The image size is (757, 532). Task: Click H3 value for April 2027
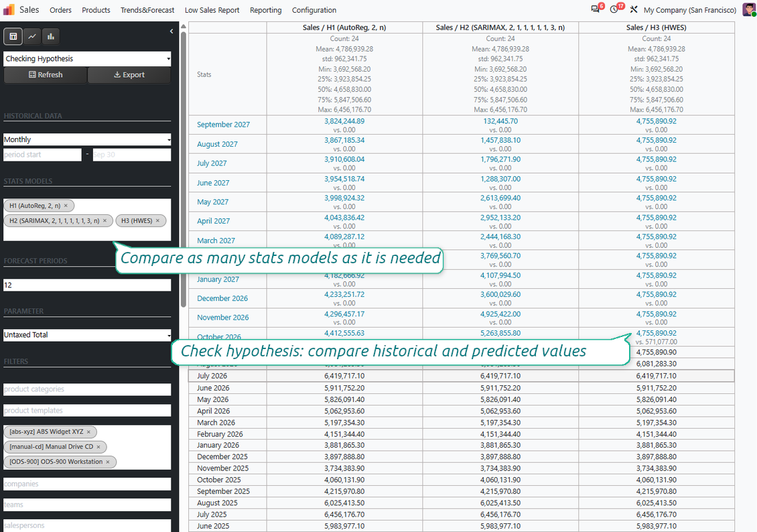click(x=656, y=218)
